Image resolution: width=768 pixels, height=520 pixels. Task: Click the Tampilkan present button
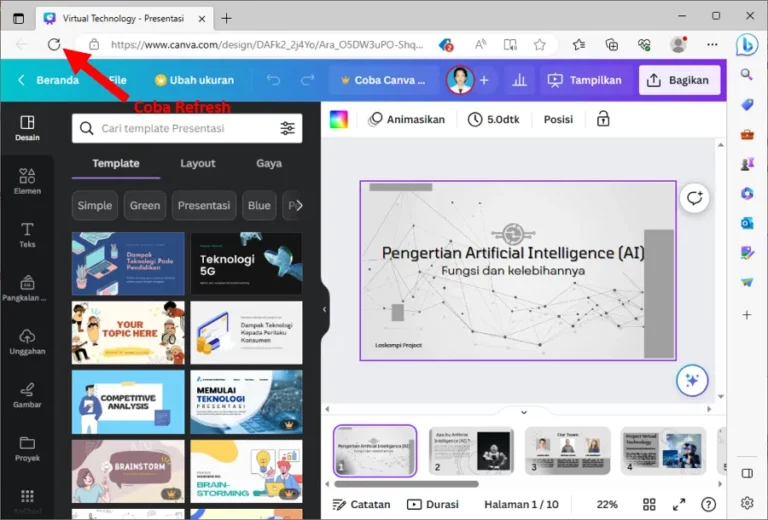coord(584,80)
